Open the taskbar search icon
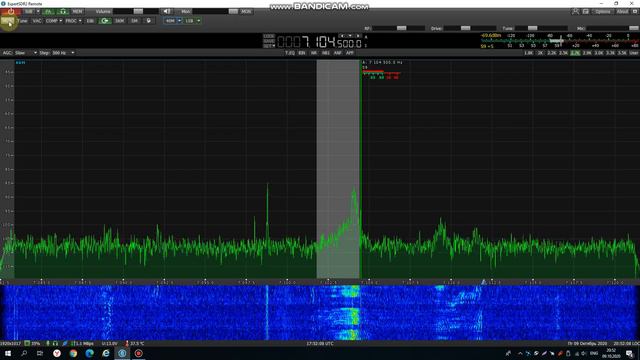Screen dimensions: 640x360 [x=24, y=353]
